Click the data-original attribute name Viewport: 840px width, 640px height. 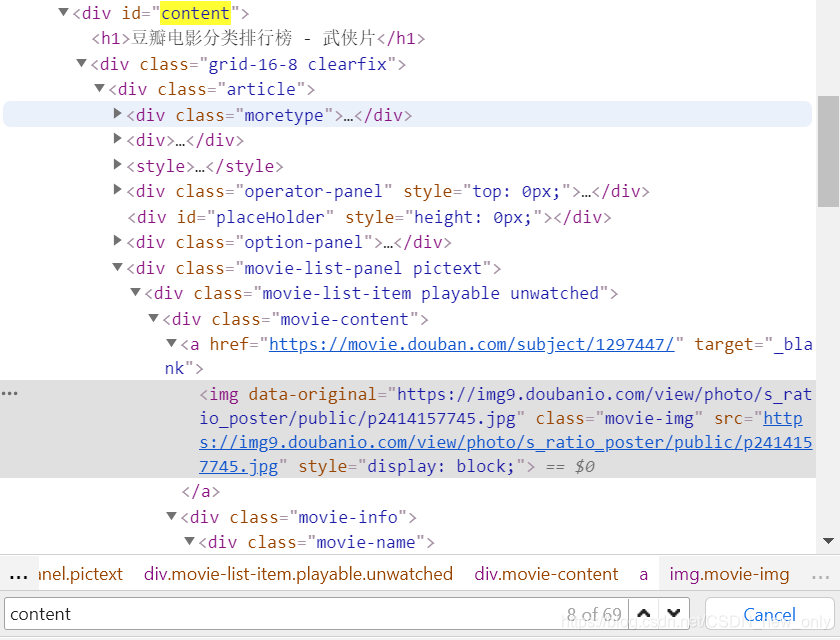click(x=312, y=394)
